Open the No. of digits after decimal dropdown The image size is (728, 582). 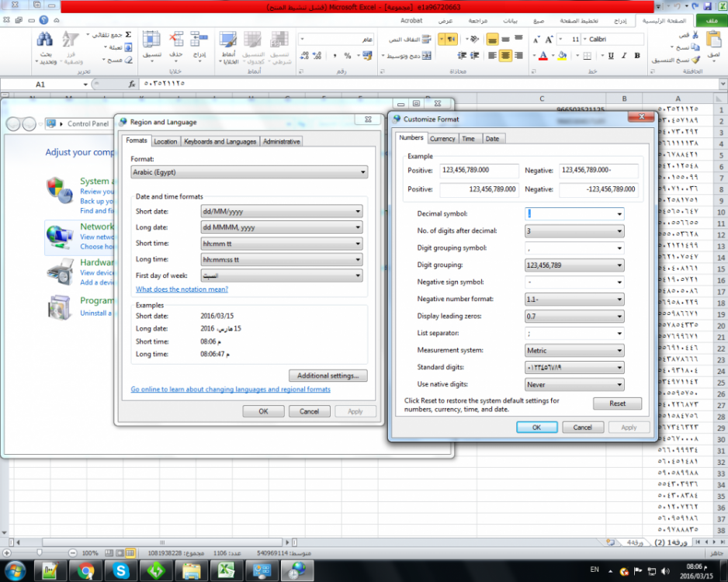pos(574,230)
